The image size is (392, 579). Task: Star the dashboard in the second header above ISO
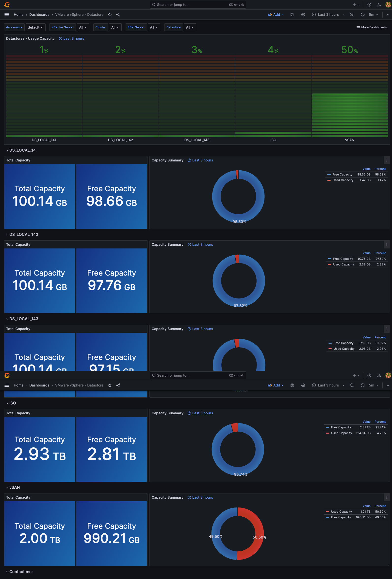tap(110, 385)
